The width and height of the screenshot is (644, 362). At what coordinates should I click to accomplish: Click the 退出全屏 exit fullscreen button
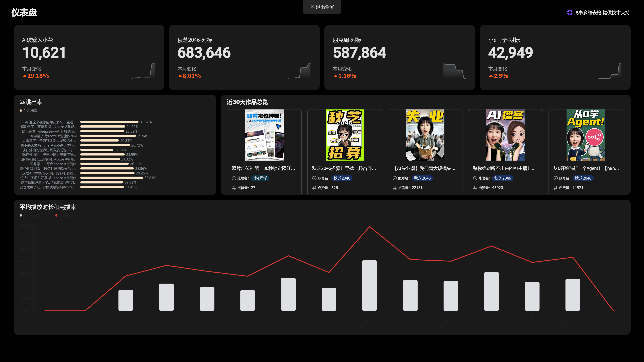pyautogui.click(x=322, y=7)
